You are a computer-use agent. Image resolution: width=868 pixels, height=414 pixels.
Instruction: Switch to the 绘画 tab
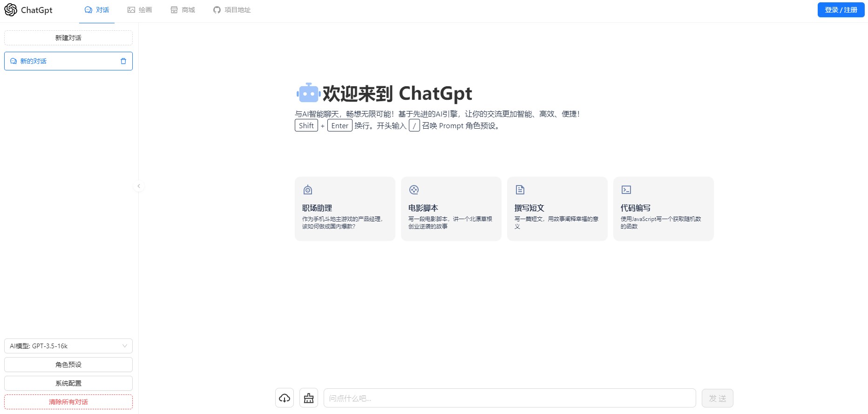click(x=140, y=10)
